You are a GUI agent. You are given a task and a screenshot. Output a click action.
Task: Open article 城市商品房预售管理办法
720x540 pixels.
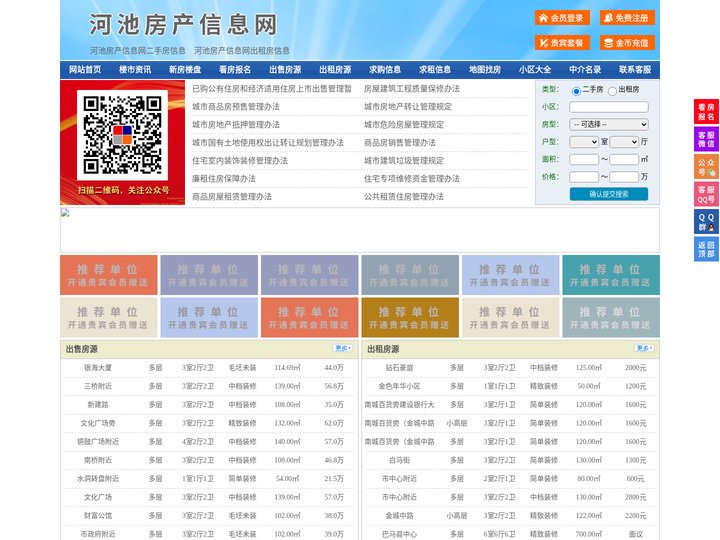pyautogui.click(x=236, y=107)
